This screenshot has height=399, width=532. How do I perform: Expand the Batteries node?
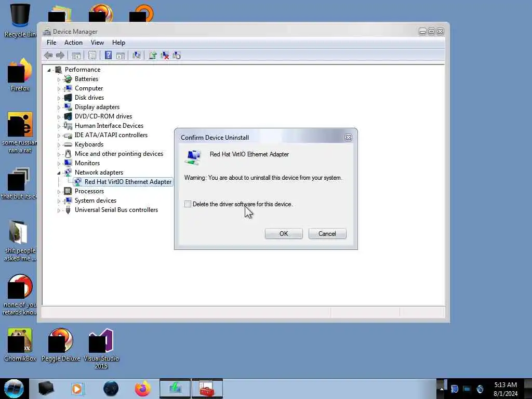click(59, 79)
